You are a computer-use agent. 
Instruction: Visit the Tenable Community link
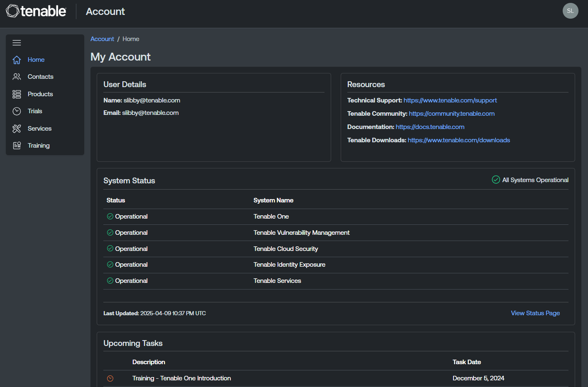(x=451, y=114)
